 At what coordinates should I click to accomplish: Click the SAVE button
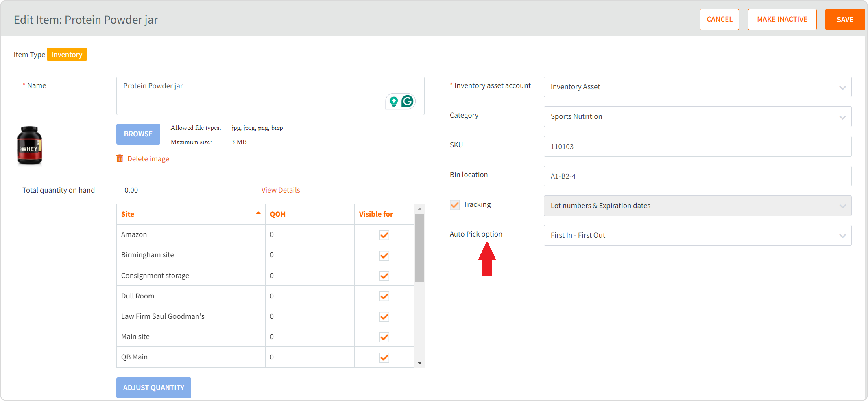[845, 19]
